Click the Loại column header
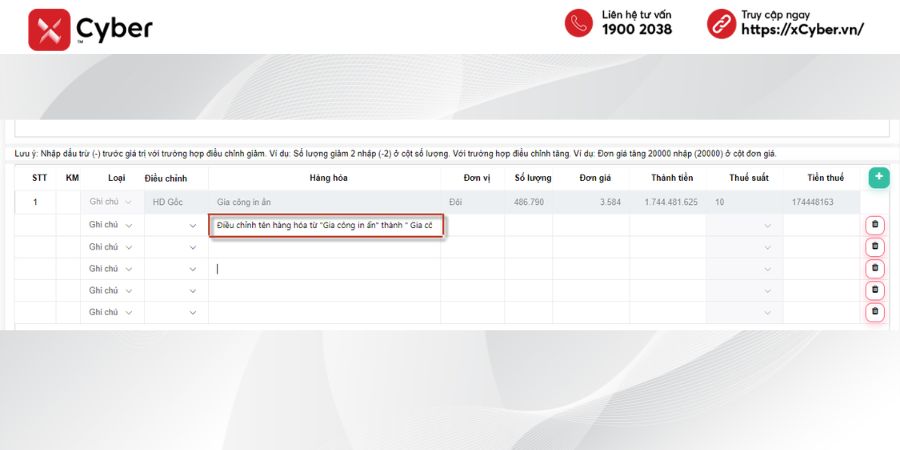Image resolution: width=900 pixels, height=450 pixels. coord(117,178)
